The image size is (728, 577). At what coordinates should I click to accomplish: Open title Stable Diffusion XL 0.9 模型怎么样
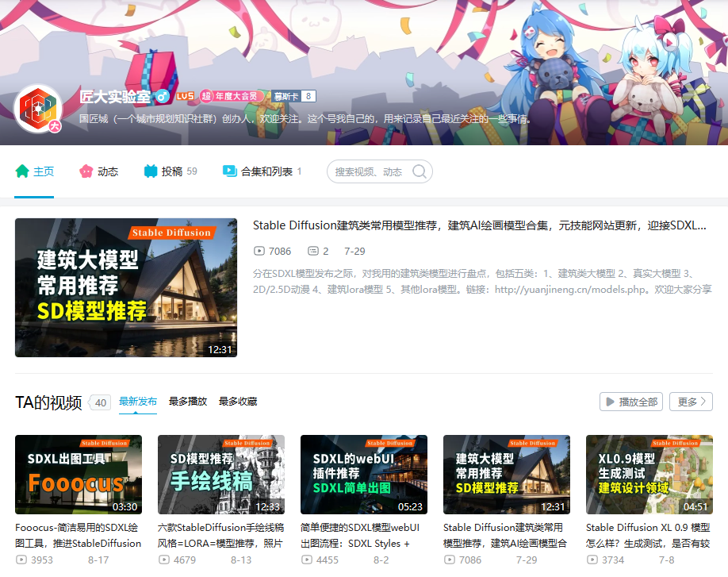pyautogui.click(x=648, y=535)
